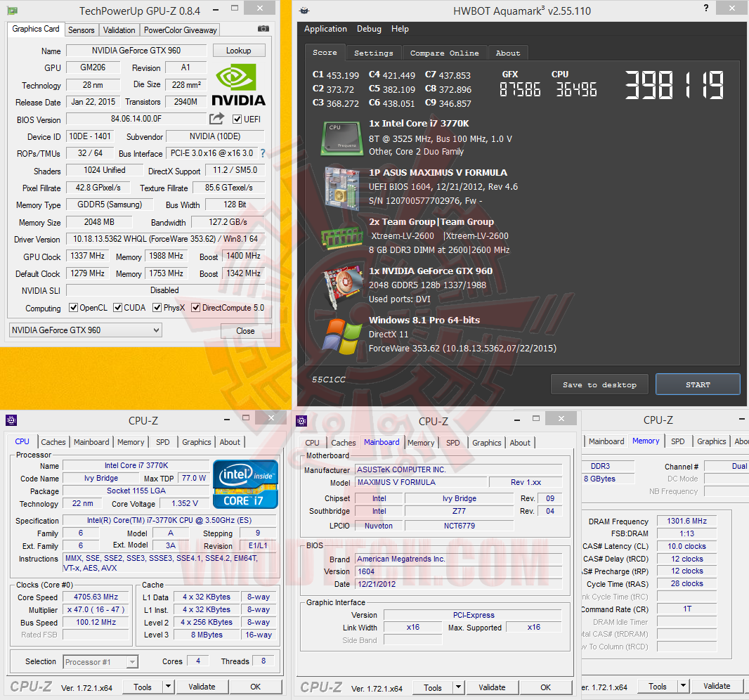Toggle the PhysX checkbox
The image size is (749, 700).
[x=157, y=308]
